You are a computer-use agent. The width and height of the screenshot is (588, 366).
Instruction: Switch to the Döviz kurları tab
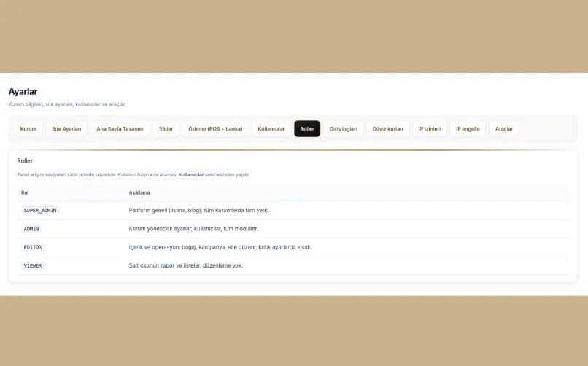click(x=387, y=129)
